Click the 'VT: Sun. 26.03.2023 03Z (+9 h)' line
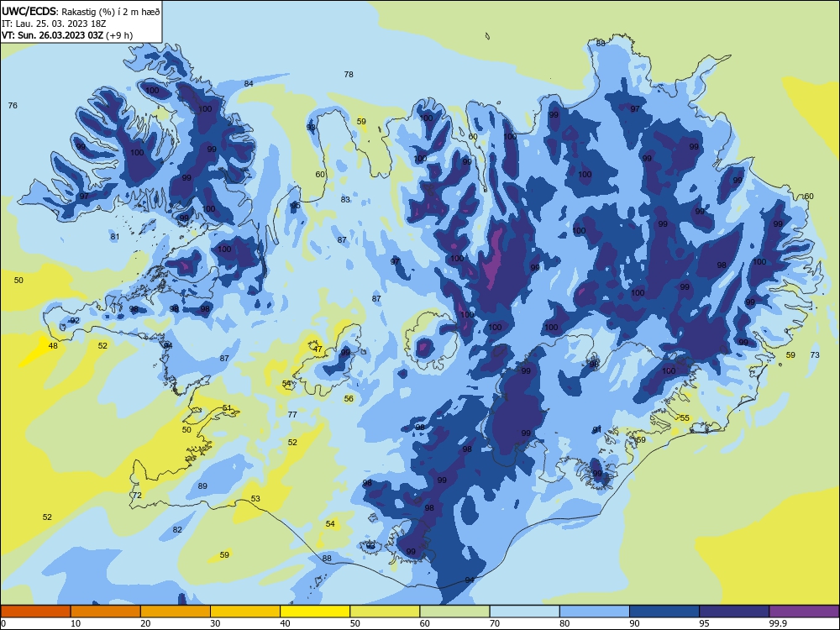 point(67,35)
